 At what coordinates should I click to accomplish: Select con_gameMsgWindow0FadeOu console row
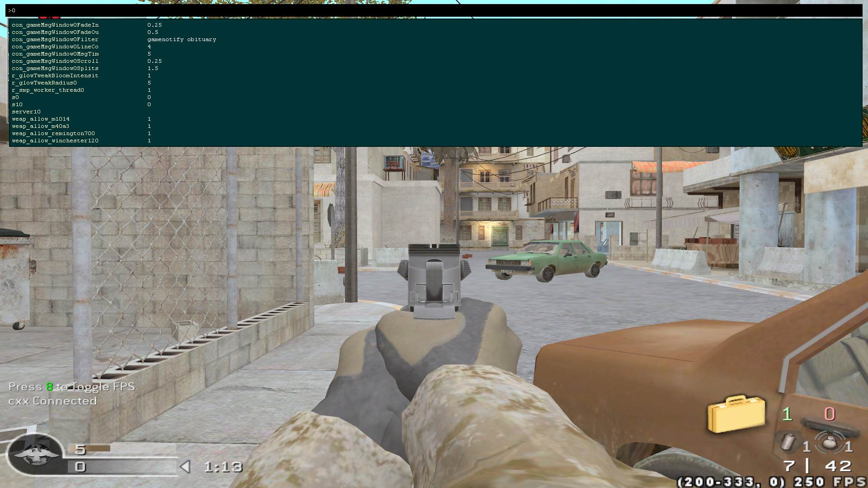point(85,32)
